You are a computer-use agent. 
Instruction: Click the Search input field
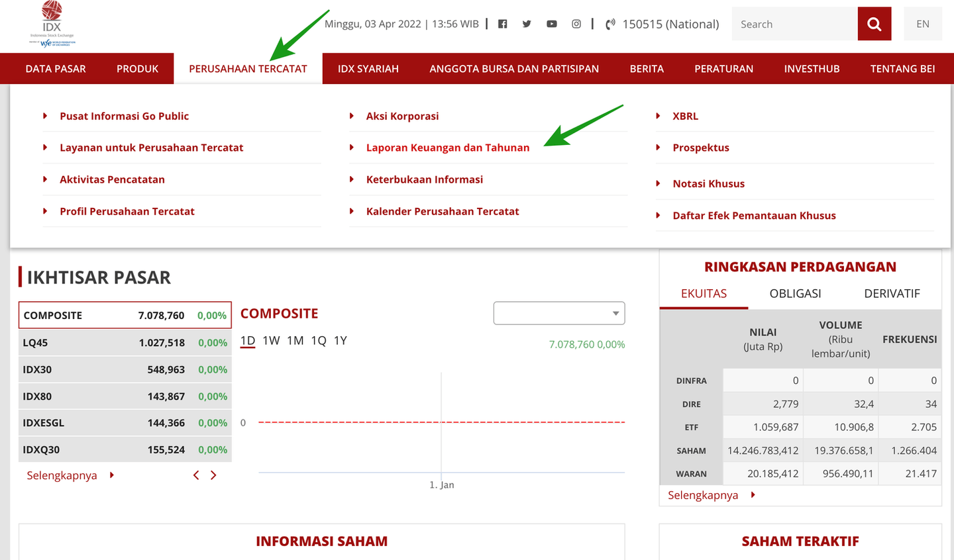point(794,24)
